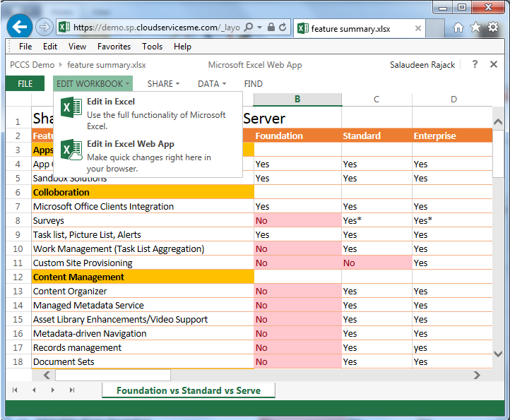Close the feature summary.xlsx tab
This screenshot has width=510, height=420.
[x=418, y=28]
